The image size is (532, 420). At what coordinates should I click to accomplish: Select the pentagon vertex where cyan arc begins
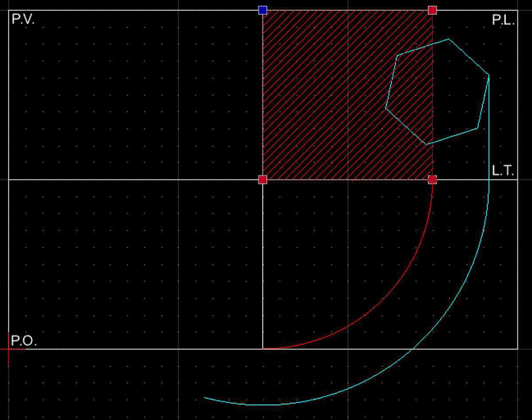tap(489, 75)
